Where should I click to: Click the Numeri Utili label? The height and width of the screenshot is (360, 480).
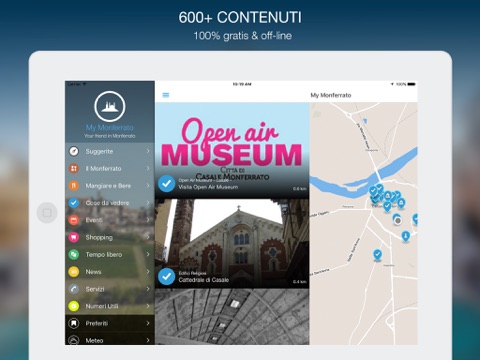tap(102, 306)
